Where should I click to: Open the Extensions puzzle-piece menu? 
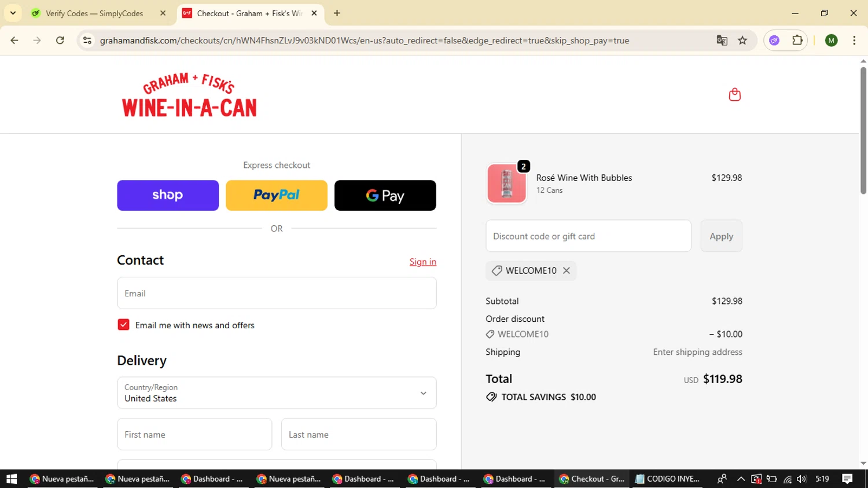(x=797, y=41)
